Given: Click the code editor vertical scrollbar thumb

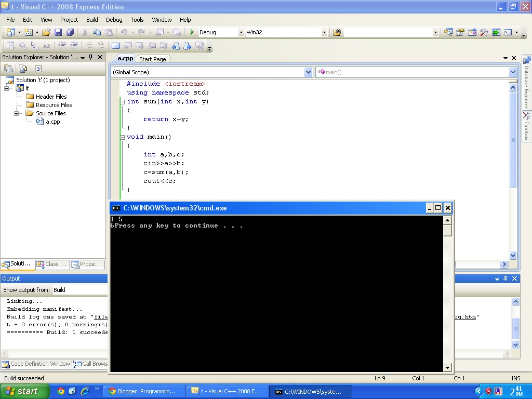Looking at the screenshot, I should pos(513,139).
